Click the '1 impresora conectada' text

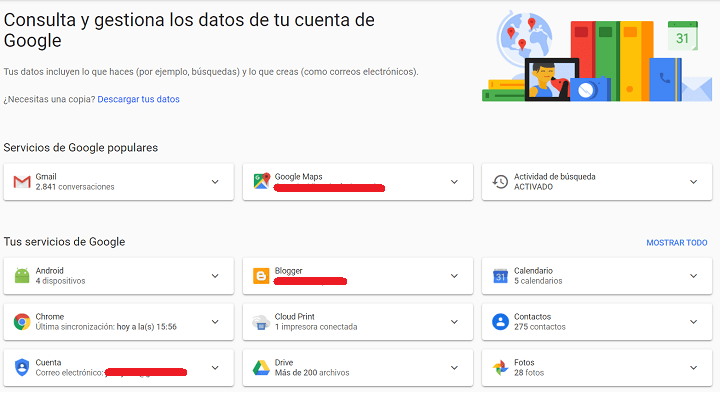[x=316, y=327]
